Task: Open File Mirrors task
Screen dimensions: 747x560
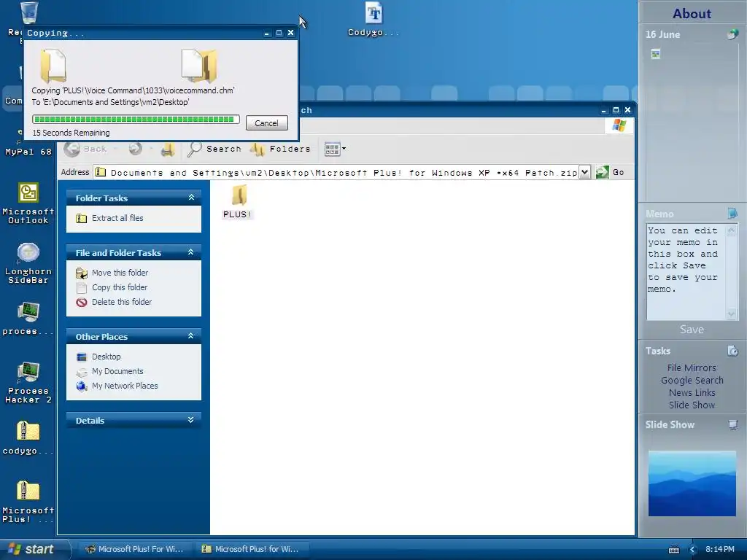Action: tap(692, 367)
